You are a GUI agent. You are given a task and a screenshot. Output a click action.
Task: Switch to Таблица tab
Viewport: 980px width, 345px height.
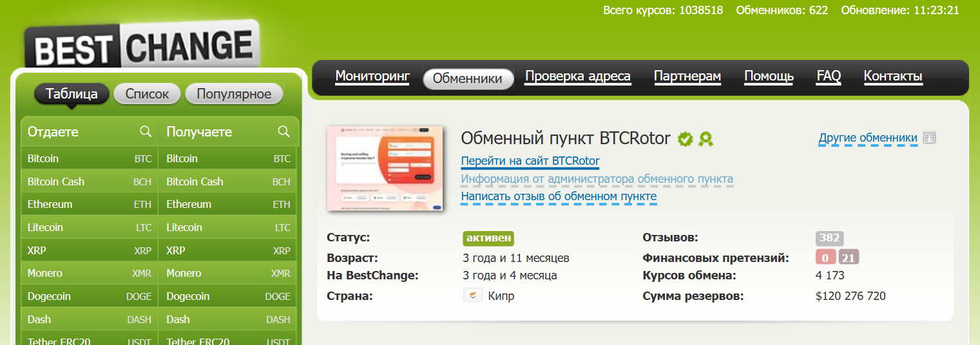point(72,94)
